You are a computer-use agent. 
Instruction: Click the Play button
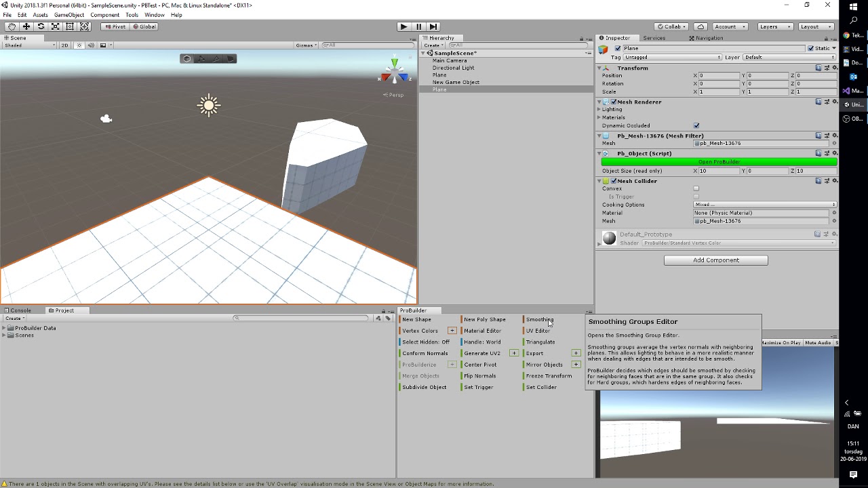click(x=403, y=26)
